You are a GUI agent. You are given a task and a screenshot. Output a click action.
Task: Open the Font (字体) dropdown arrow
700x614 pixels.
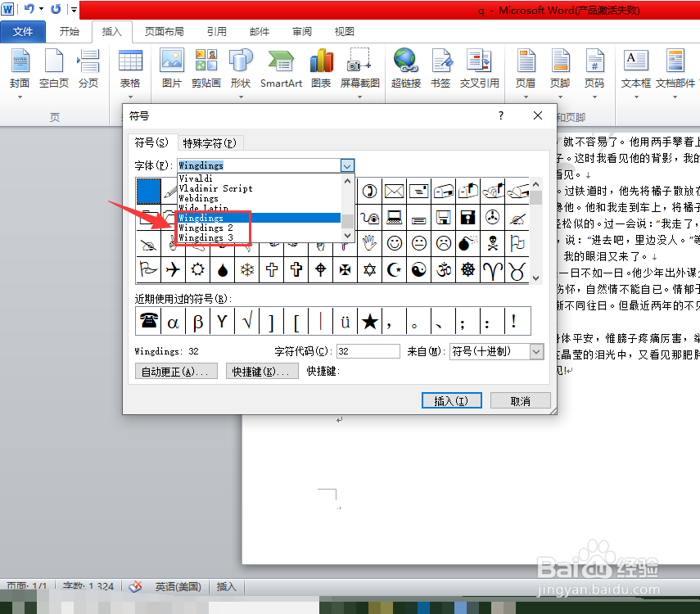point(347,165)
